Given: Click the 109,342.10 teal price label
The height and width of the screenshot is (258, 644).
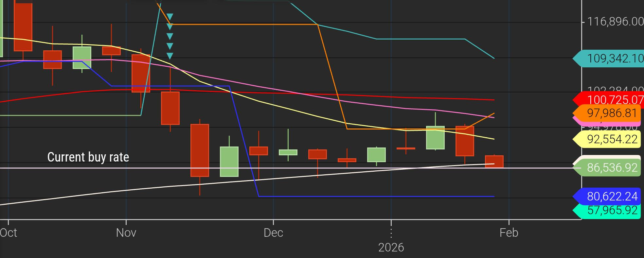Looking at the screenshot, I should pyautogui.click(x=609, y=59).
